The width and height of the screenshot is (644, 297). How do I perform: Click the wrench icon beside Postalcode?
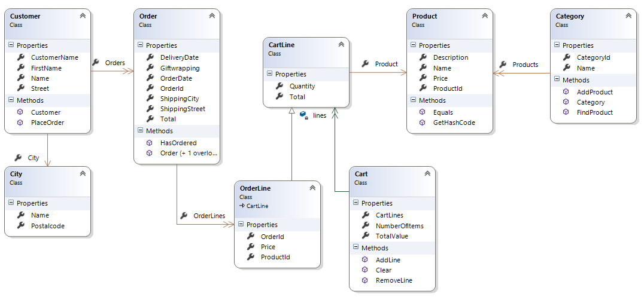coord(21,226)
